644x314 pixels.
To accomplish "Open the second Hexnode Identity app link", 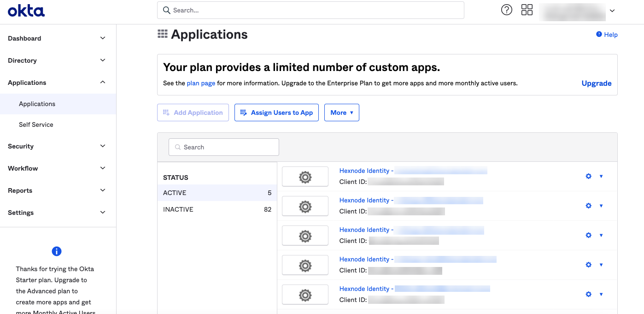I will [x=411, y=200].
